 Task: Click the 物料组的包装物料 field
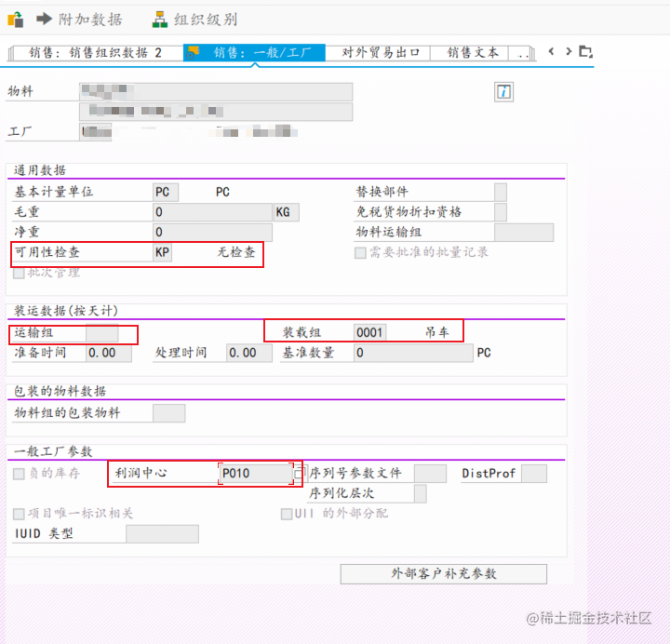click(168, 413)
